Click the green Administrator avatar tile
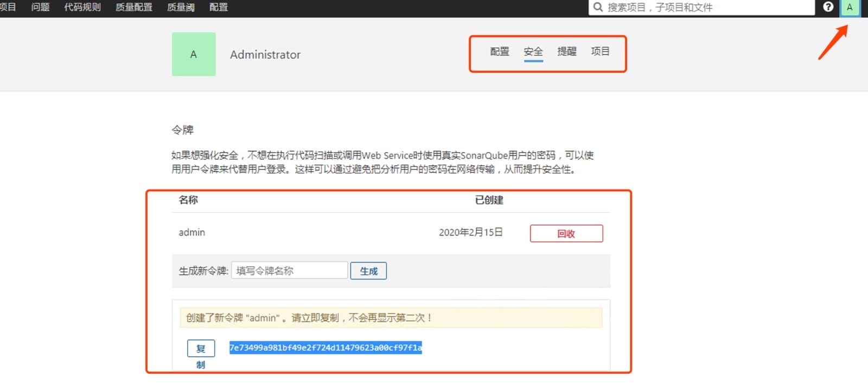Screen dimensions: 868x390 (194, 54)
